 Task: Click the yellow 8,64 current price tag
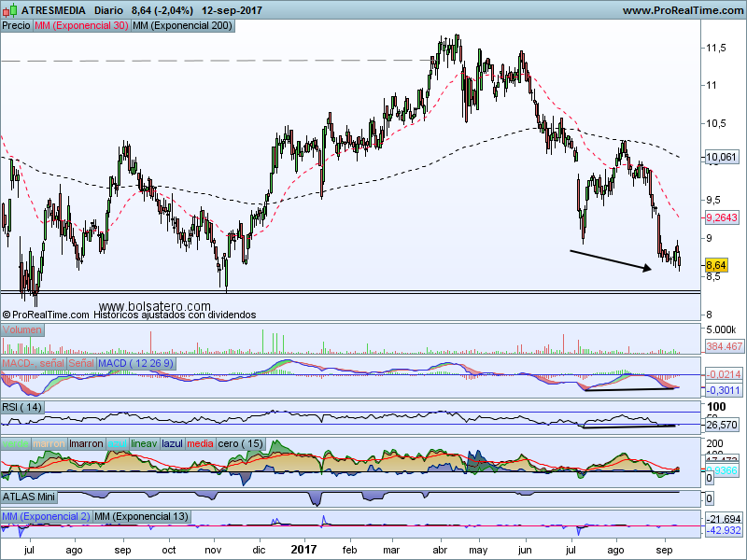pyautogui.click(x=716, y=266)
